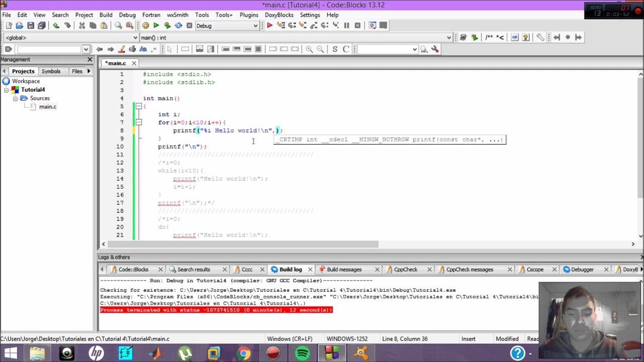Image resolution: width=644 pixels, height=362 pixels.
Task: Start debugging with the red arrow icon
Action: coord(270,26)
